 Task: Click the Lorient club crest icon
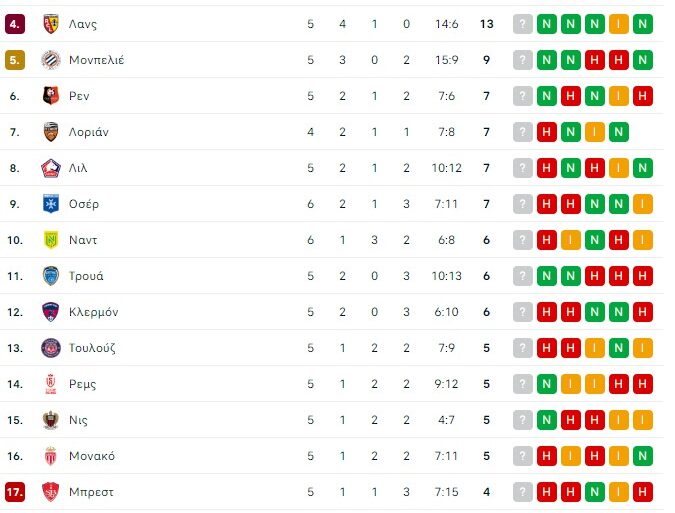51,132
